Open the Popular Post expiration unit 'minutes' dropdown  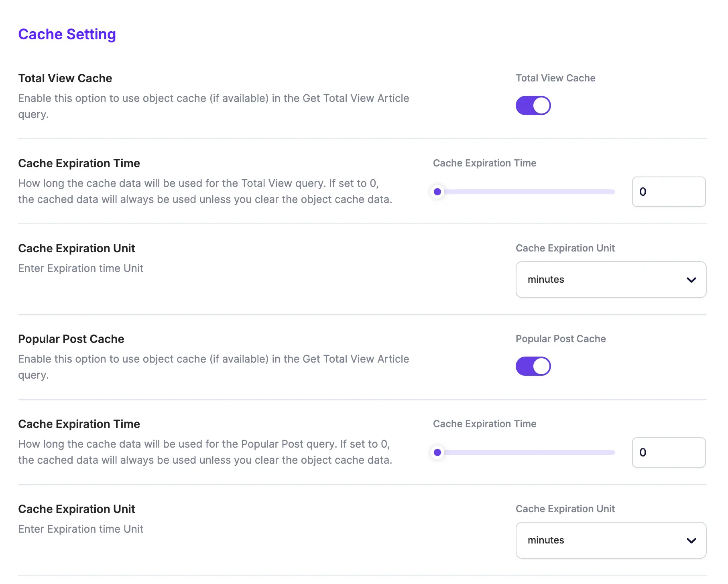(610, 540)
